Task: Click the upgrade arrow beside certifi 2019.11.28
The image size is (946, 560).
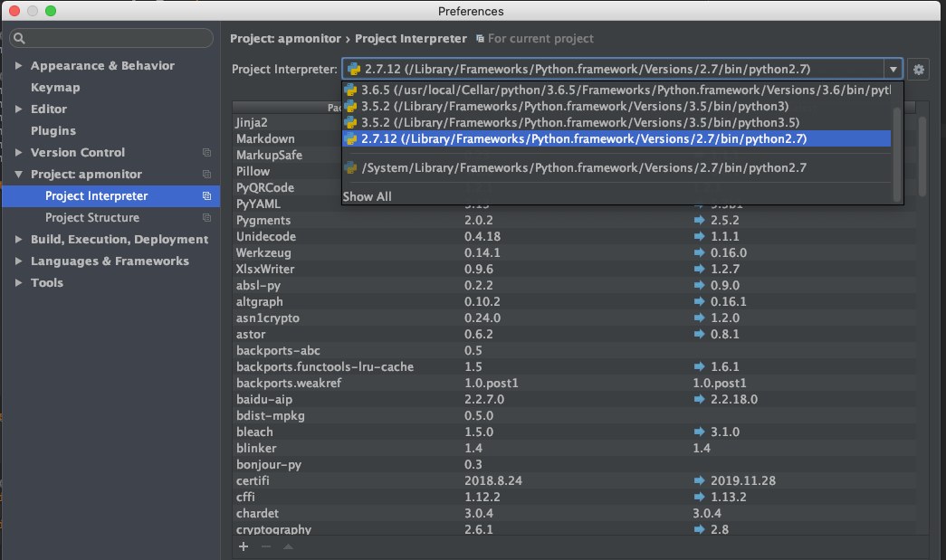Action: tap(699, 481)
